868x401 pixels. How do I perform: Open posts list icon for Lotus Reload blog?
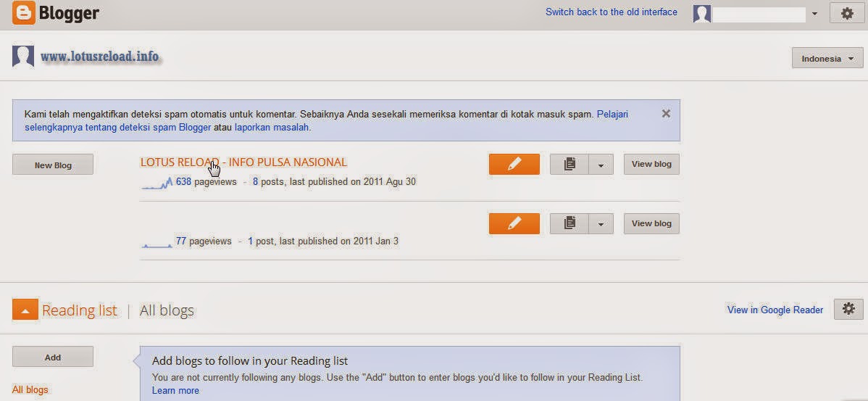(x=569, y=164)
